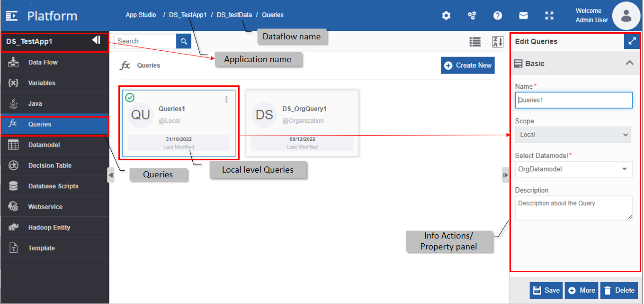Click Create New button
The image size is (644, 304).
point(468,65)
